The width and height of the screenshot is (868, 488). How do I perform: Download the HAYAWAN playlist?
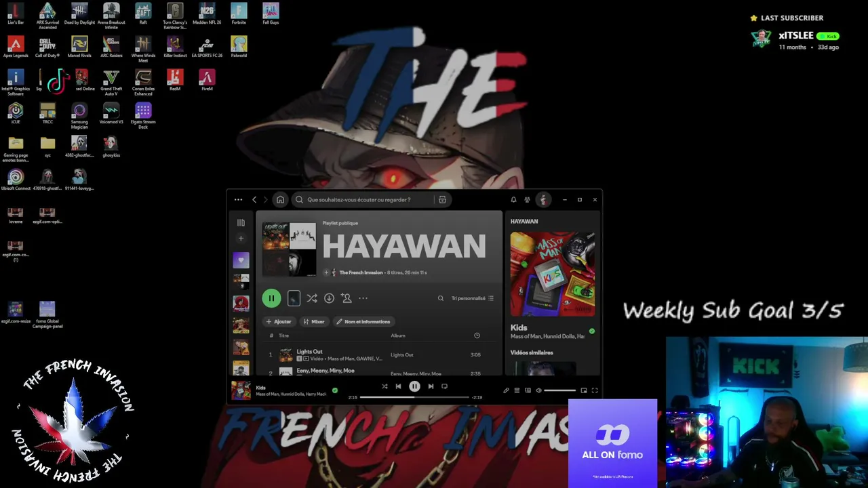tap(329, 298)
